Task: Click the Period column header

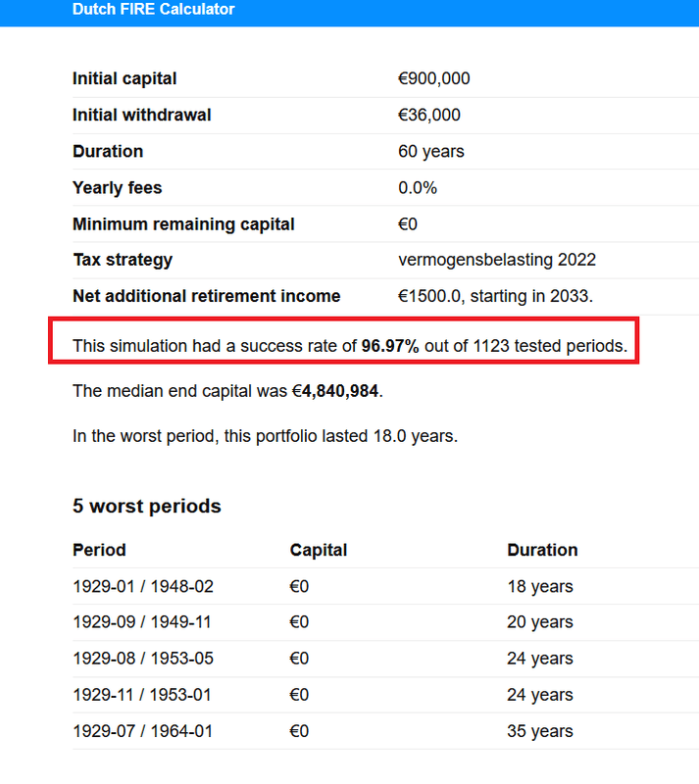Action: point(99,550)
